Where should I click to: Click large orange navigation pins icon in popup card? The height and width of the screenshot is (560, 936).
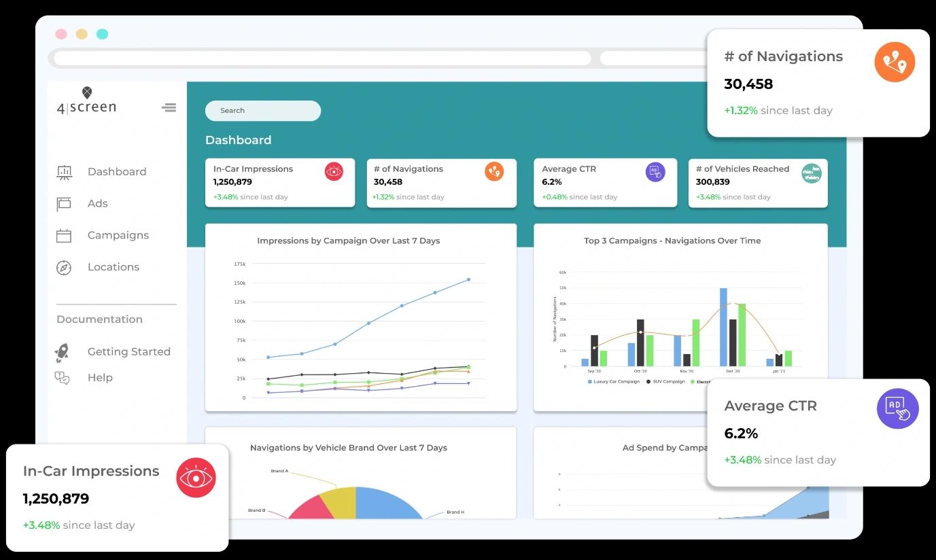[x=895, y=63]
